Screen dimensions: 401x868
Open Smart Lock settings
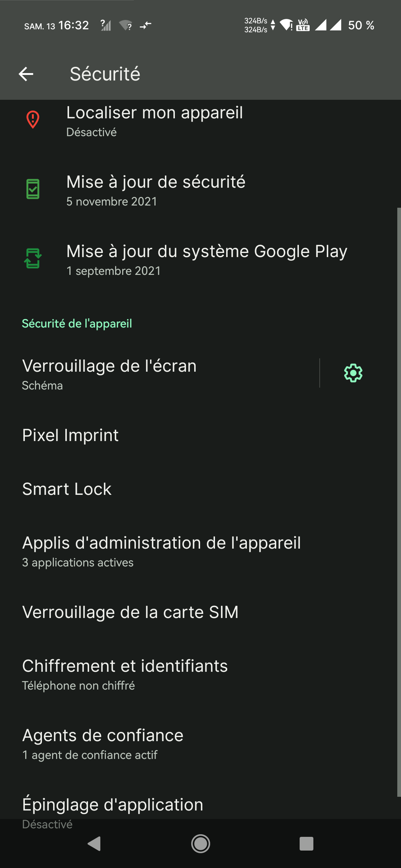pos(200,489)
